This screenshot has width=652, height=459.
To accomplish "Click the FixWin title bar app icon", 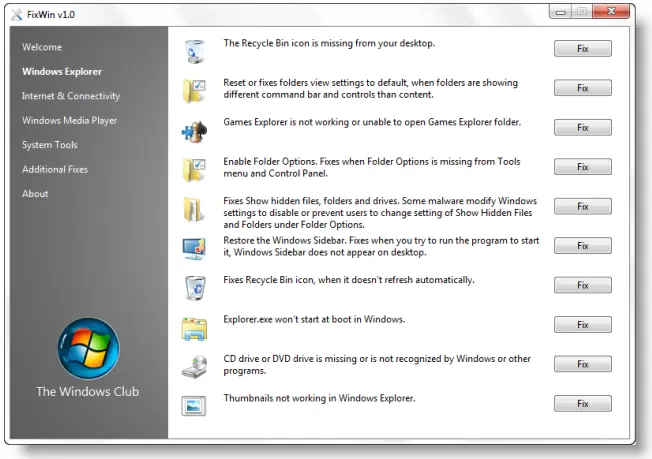I will coord(17,15).
